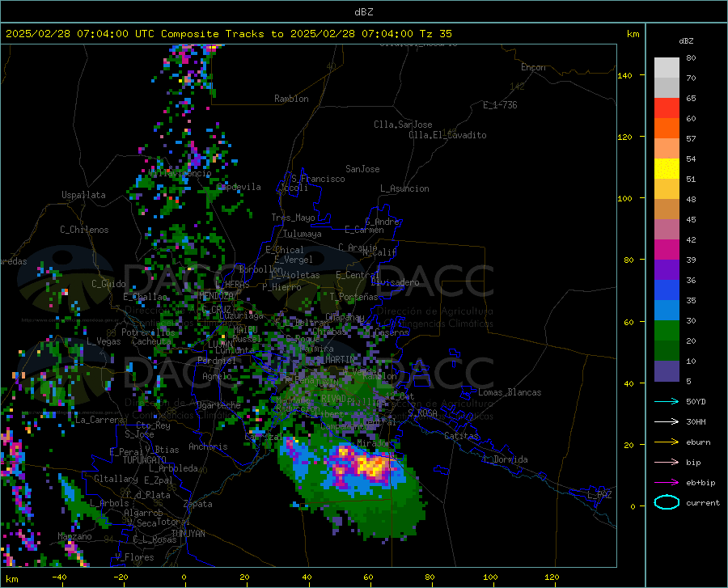The width and height of the screenshot is (728, 588).
Task: Click the yellow 54 dBZ legend swatch
Action: coord(667,168)
